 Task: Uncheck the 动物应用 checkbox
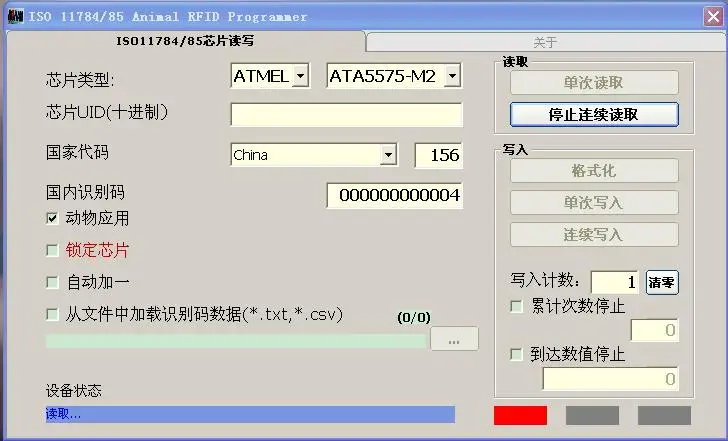point(52,218)
